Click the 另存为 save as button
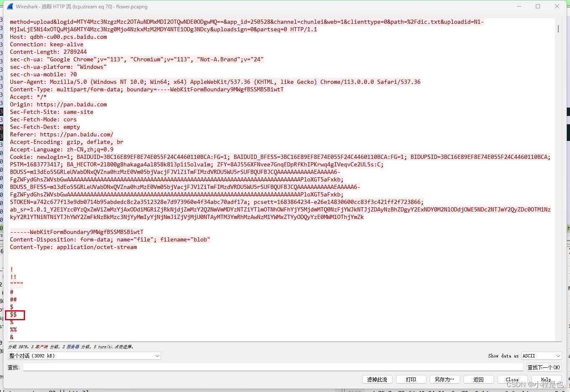Viewport: 570px width, 392px height. pos(445,379)
